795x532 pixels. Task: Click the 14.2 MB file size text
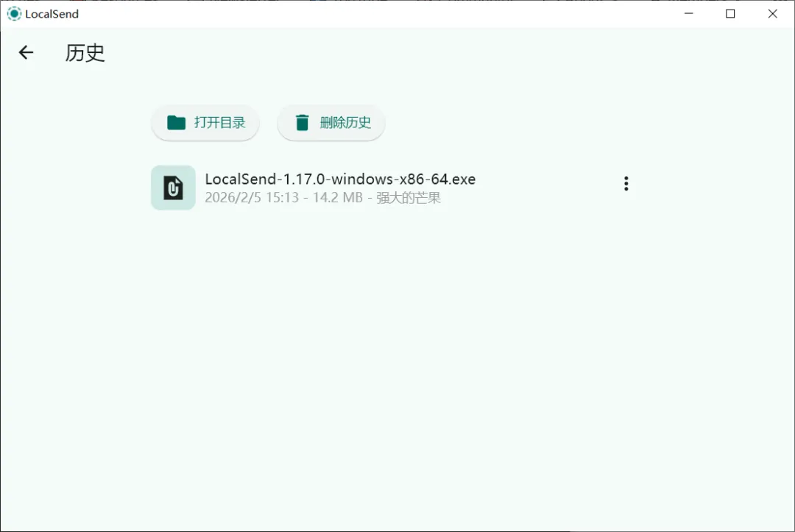pyautogui.click(x=338, y=198)
